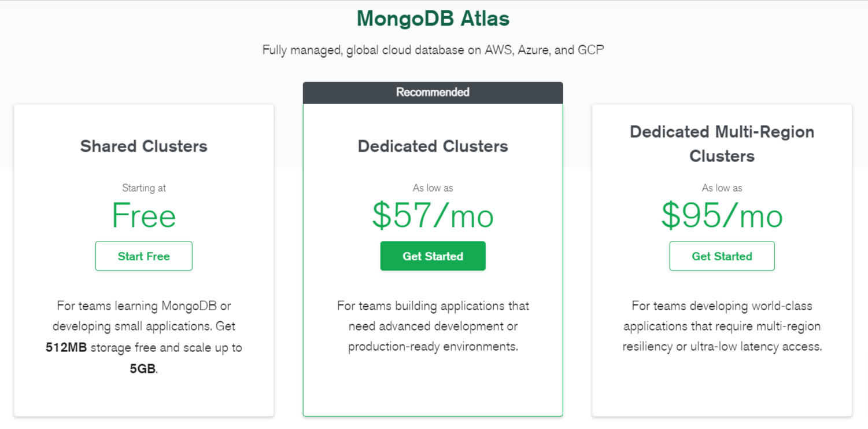The image size is (868, 429).
Task: Click the $95/mo price
Action: pyautogui.click(x=722, y=215)
